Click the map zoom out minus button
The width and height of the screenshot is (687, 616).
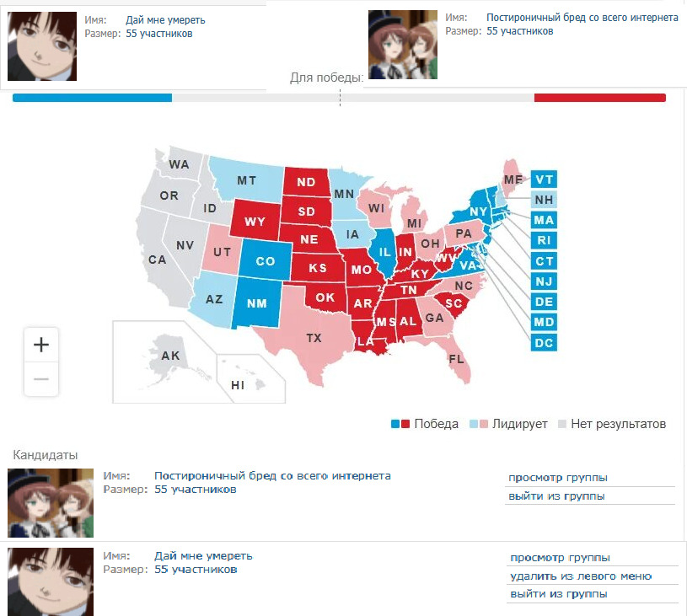[40, 379]
